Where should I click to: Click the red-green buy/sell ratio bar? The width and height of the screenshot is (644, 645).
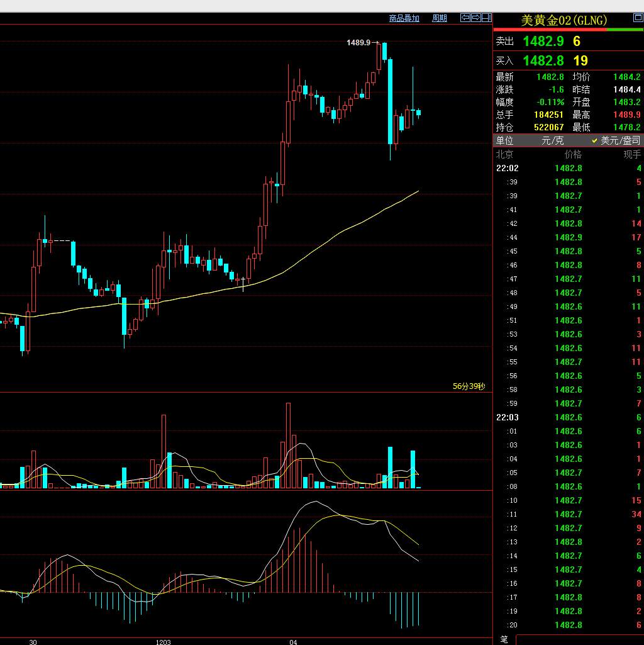tap(569, 30)
